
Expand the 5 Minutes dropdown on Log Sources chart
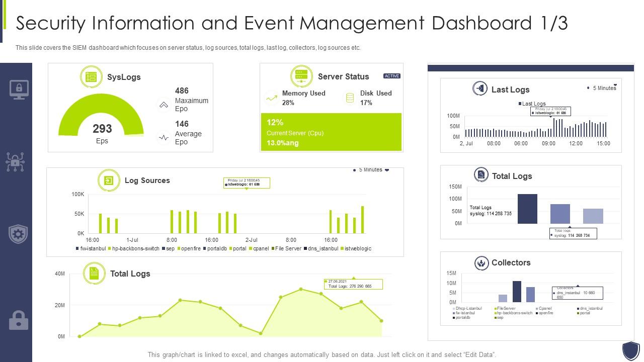click(x=372, y=170)
